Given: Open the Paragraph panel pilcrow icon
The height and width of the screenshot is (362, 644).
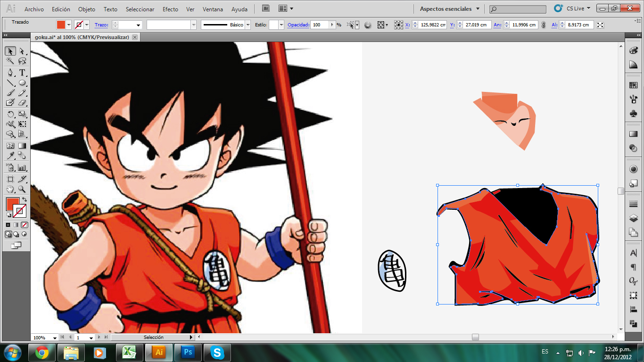Looking at the screenshot, I should [633, 267].
